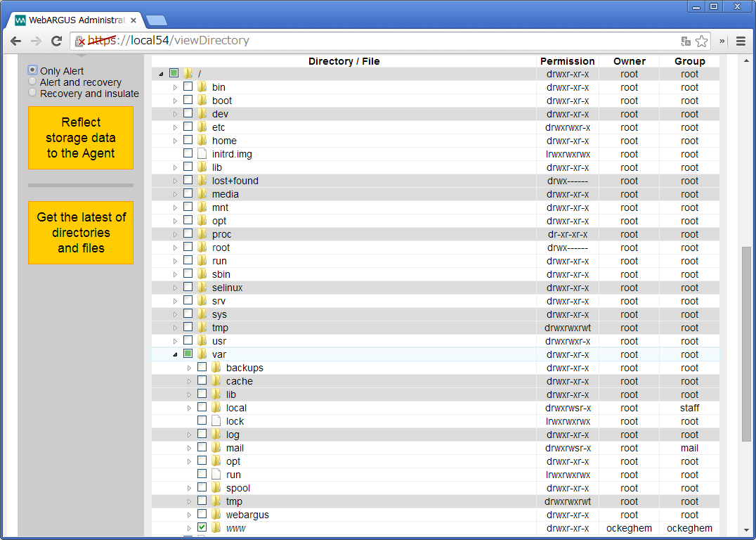This screenshot has width=756, height=540.
Task: Click the staff group cell
Action: [x=689, y=408]
